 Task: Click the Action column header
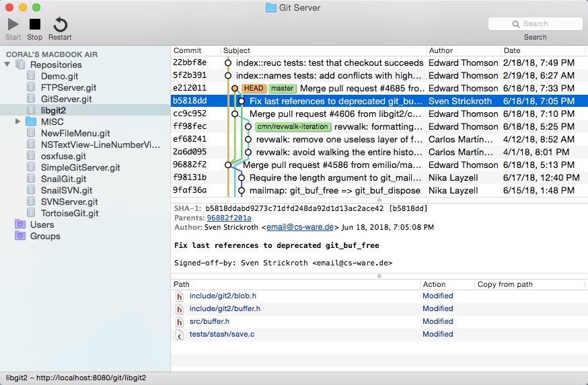pos(447,284)
